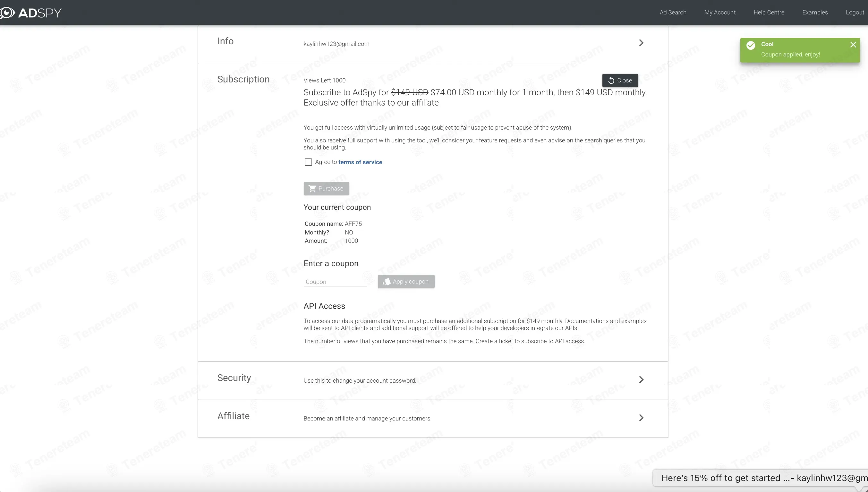Open Ad Search in the top navigation
Image resolution: width=868 pixels, height=492 pixels.
pos(673,13)
